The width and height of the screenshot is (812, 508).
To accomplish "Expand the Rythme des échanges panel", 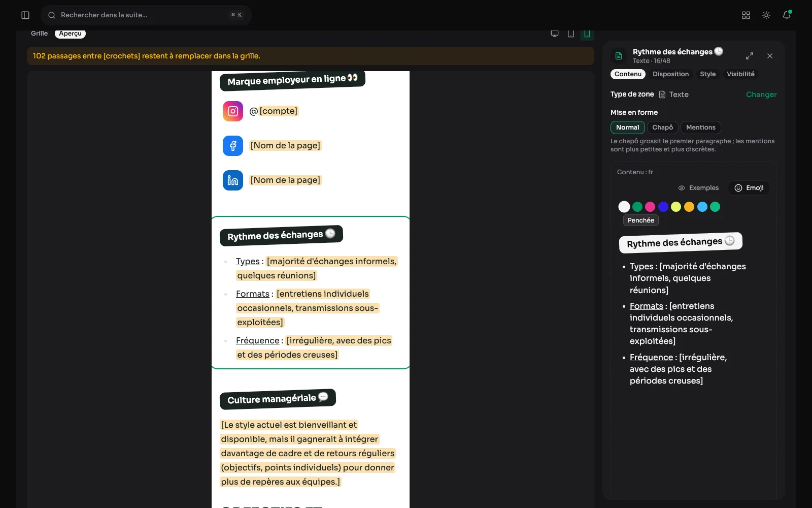I will tap(750, 56).
